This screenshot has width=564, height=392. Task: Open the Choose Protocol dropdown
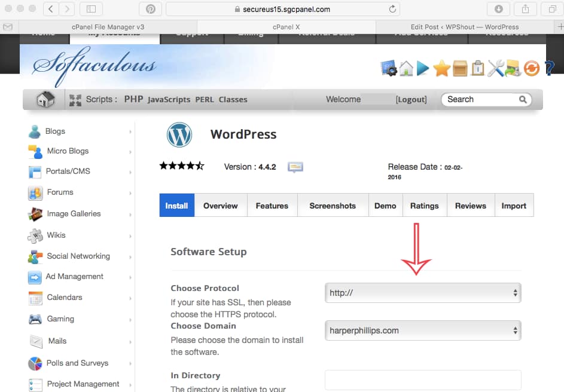pos(422,293)
